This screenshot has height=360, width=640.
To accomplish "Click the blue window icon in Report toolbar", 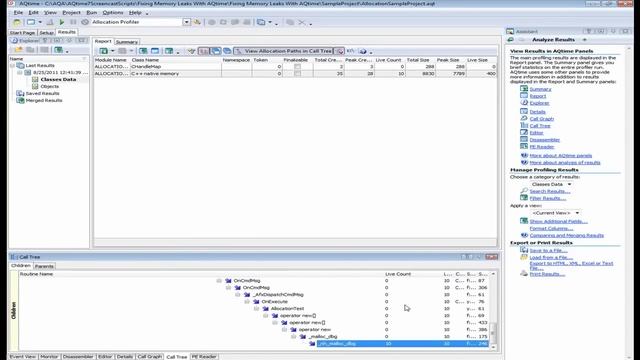I will coord(155,51).
